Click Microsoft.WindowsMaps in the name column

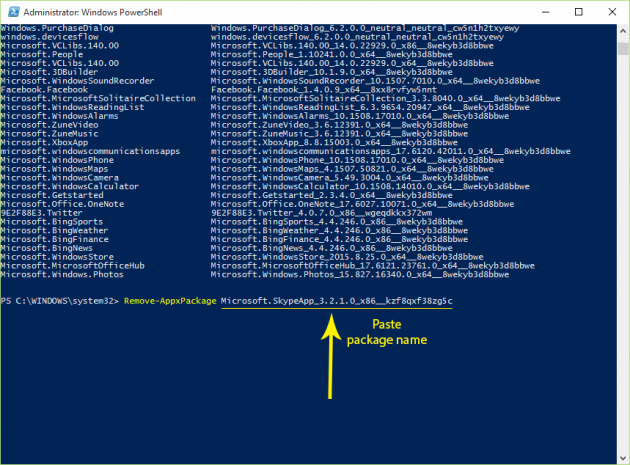(54, 169)
